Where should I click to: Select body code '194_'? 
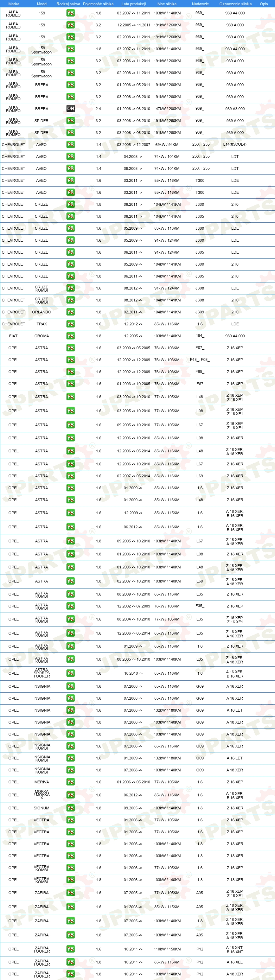[200, 336]
